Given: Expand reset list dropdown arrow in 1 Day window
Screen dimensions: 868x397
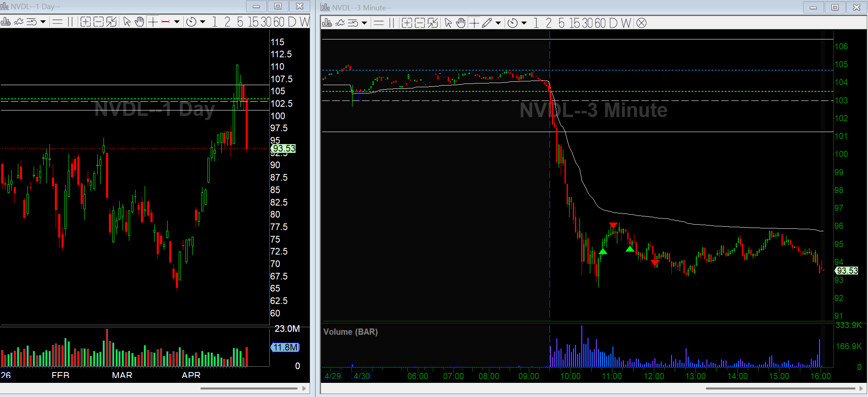Looking at the screenshot, I should click(x=43, y=22).
